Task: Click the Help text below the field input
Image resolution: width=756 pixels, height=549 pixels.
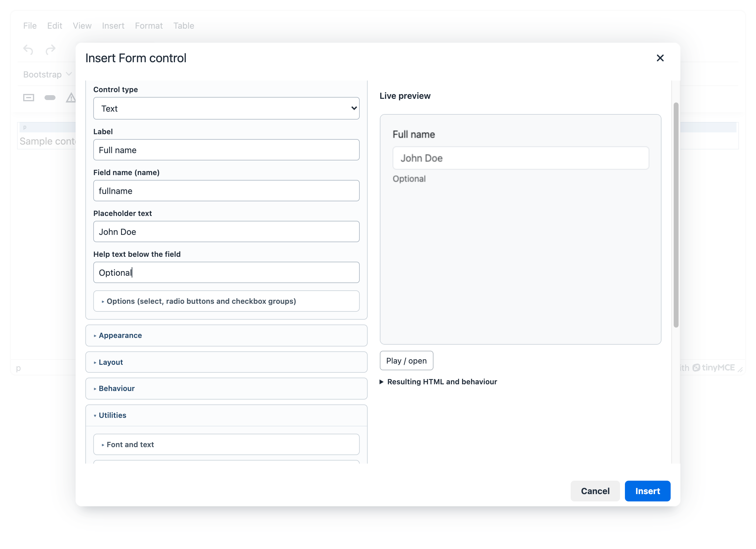Action: 226,272
